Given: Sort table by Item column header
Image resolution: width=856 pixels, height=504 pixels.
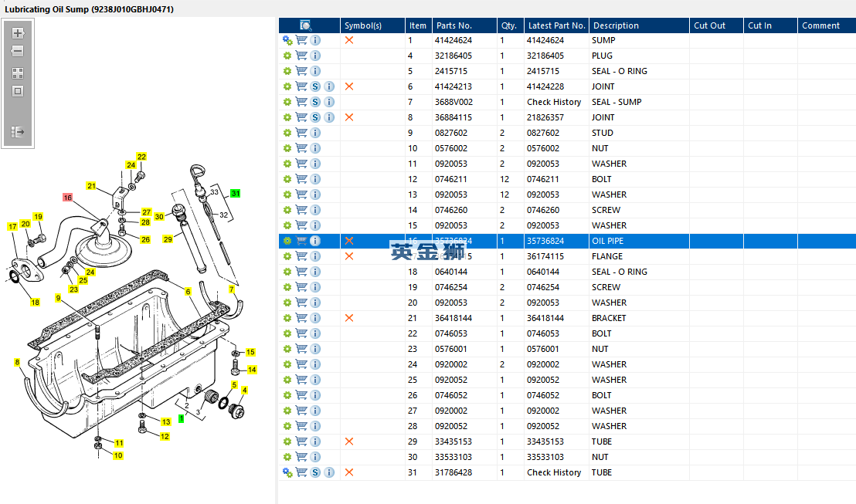Looking at the screenshot, I should (x=418, y=25).
